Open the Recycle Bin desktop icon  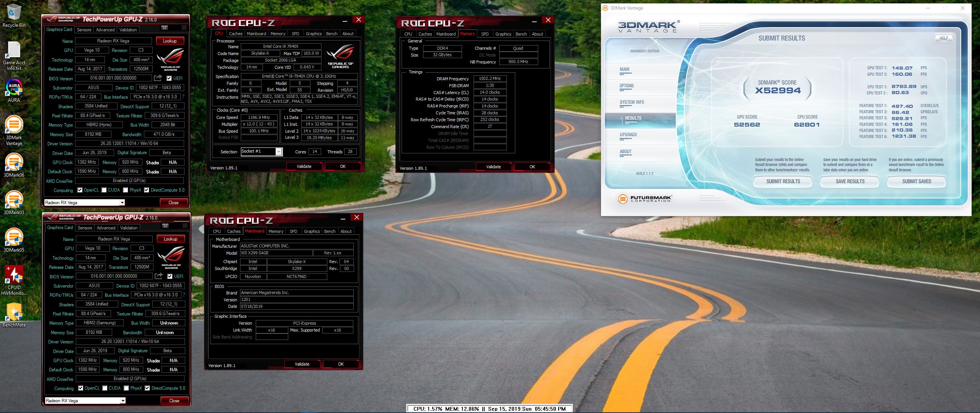coord(14,16)
